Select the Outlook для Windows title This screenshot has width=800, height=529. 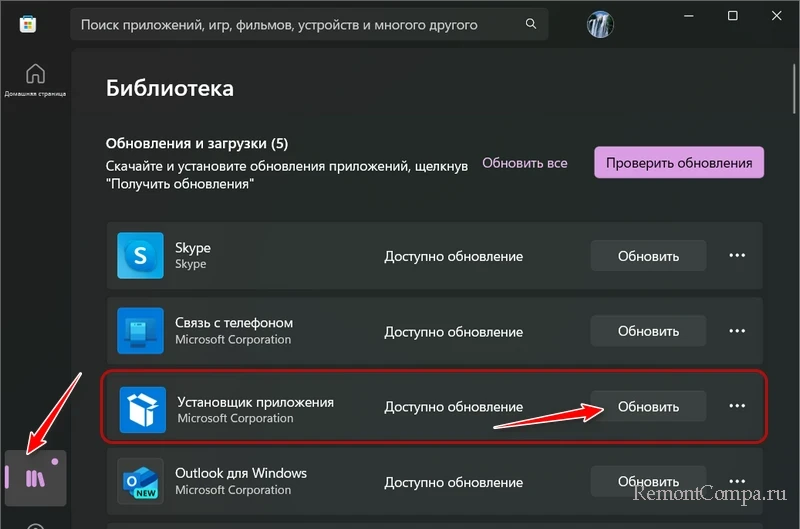tap(241, 473)
